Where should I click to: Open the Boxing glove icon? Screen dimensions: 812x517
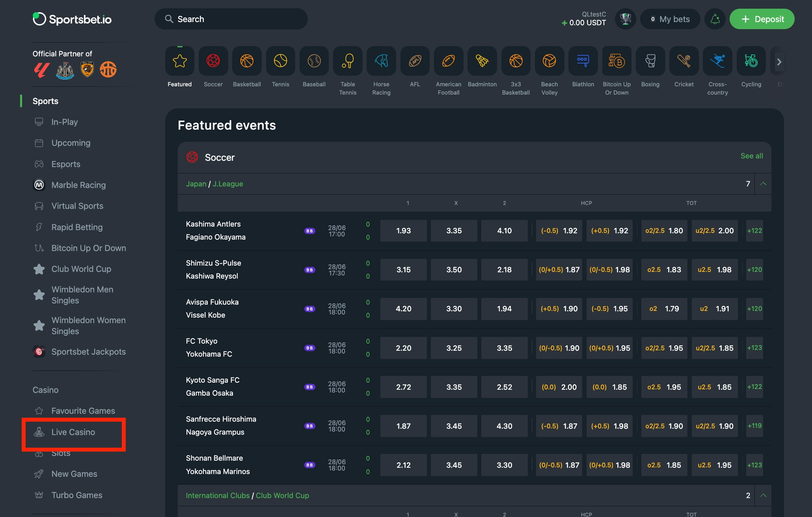click(650, 61)
